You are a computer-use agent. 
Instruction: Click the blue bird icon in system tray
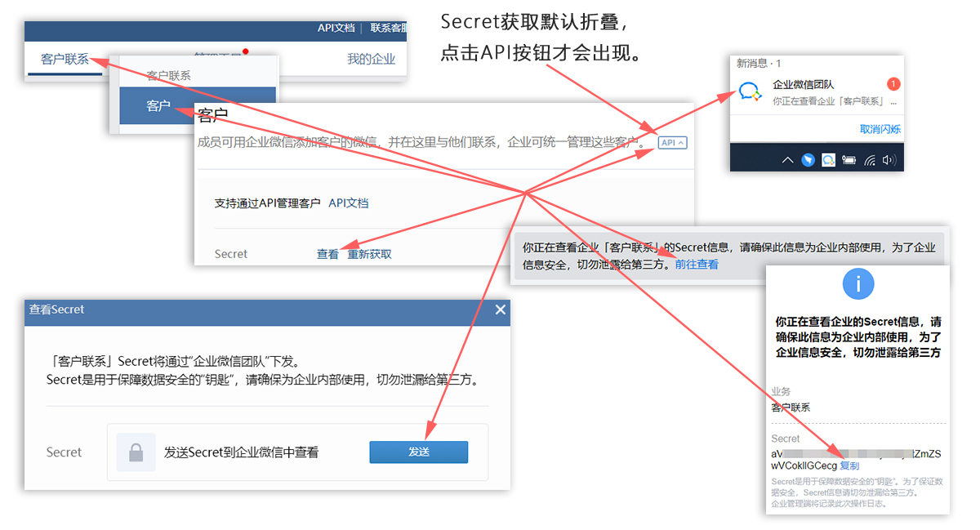808,160
